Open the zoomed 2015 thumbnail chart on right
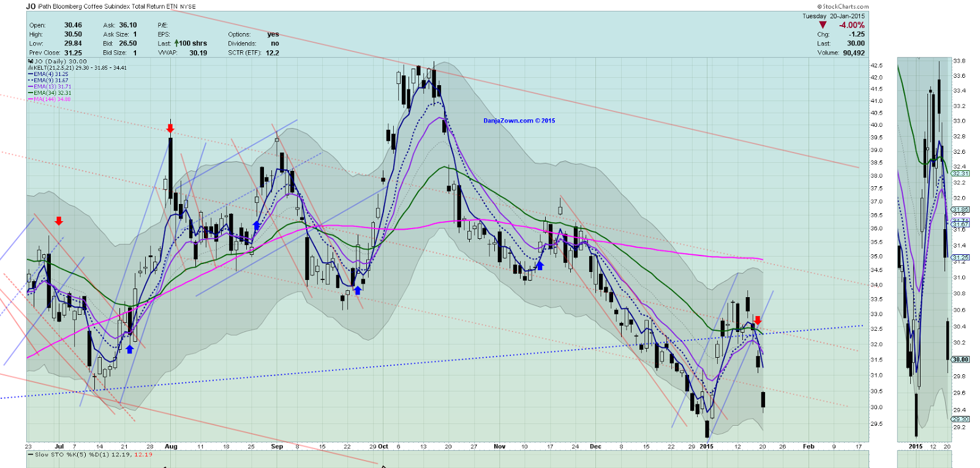 [924, 250]
